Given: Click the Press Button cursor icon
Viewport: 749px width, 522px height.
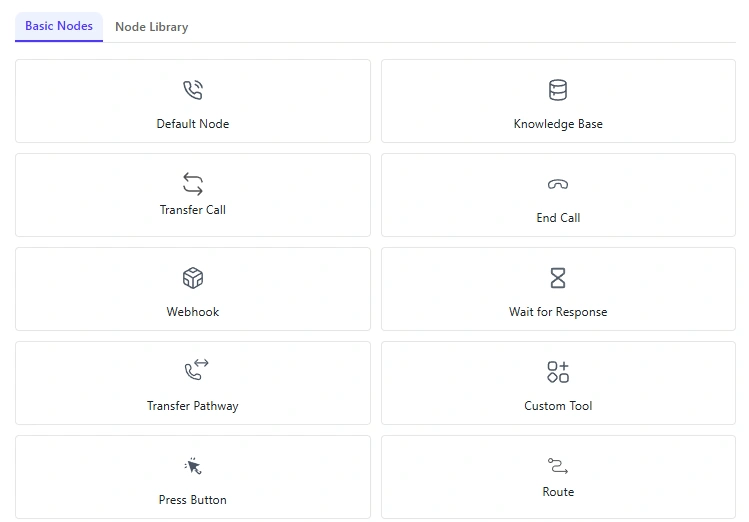Looking at the screenshot, I should click(193, 466).
